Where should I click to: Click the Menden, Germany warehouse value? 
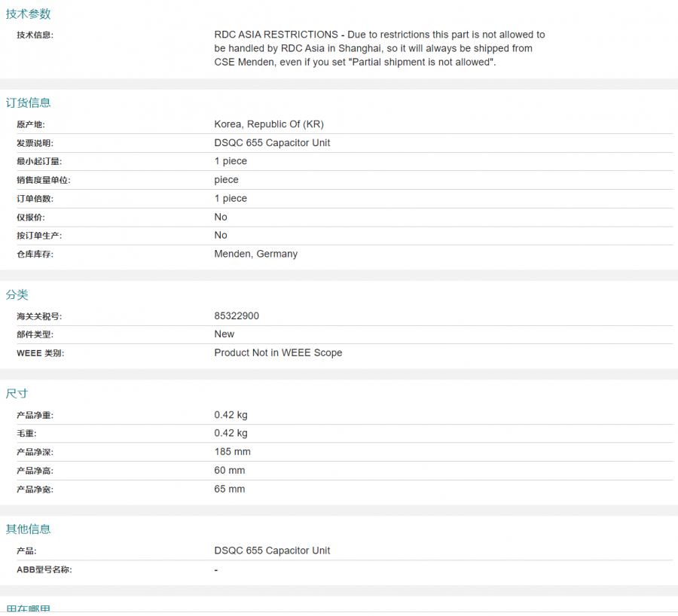tap(256, 254)
